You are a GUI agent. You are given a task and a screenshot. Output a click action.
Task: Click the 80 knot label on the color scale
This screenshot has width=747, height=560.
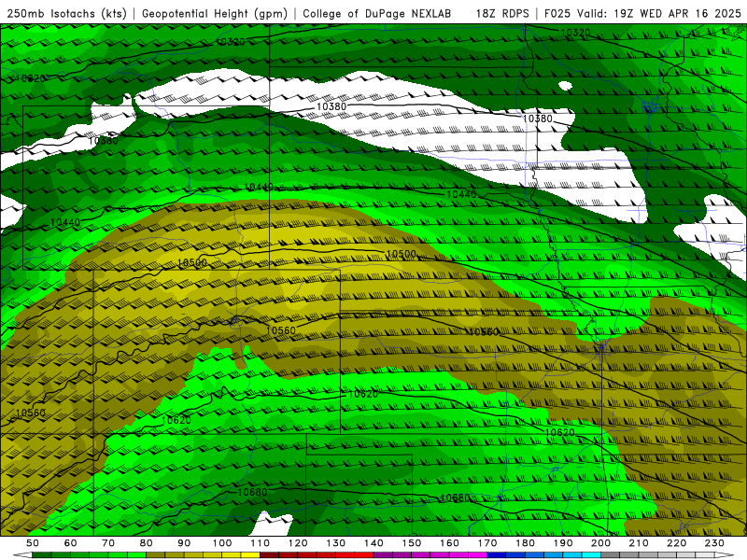[x=147, y=543]
